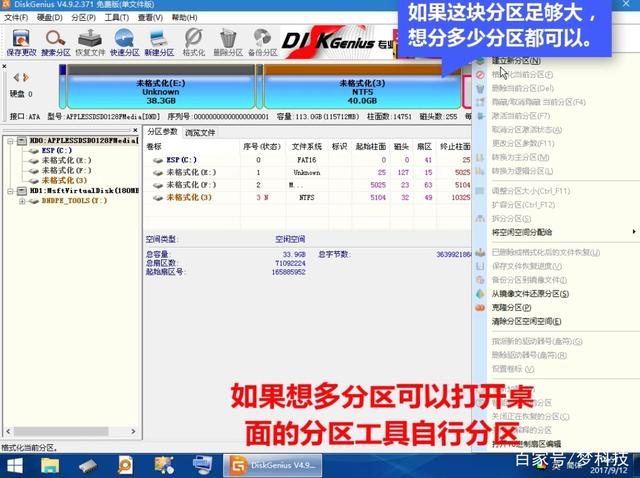Click the computer monitor icon on the taskbar
Image resolution: width=640 pixels, height=478 pixels.
pos(202,465)
